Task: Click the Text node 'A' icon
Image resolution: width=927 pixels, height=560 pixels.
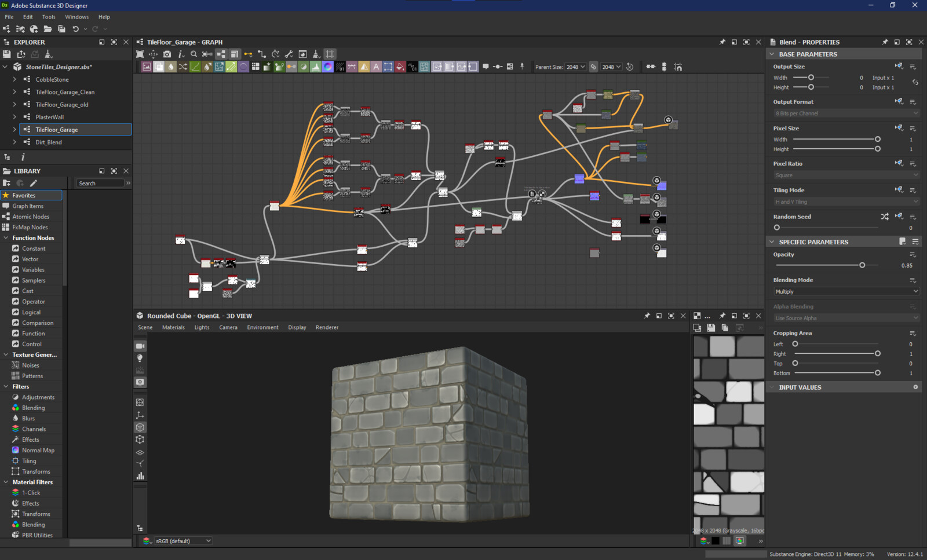Action: (x=376, y=67)
